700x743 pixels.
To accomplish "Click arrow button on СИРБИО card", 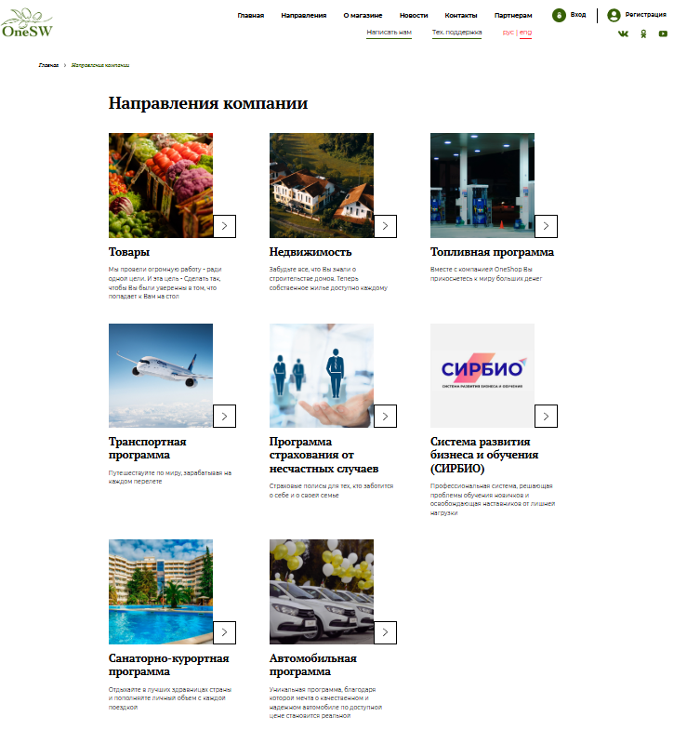I will coord(546,416).
